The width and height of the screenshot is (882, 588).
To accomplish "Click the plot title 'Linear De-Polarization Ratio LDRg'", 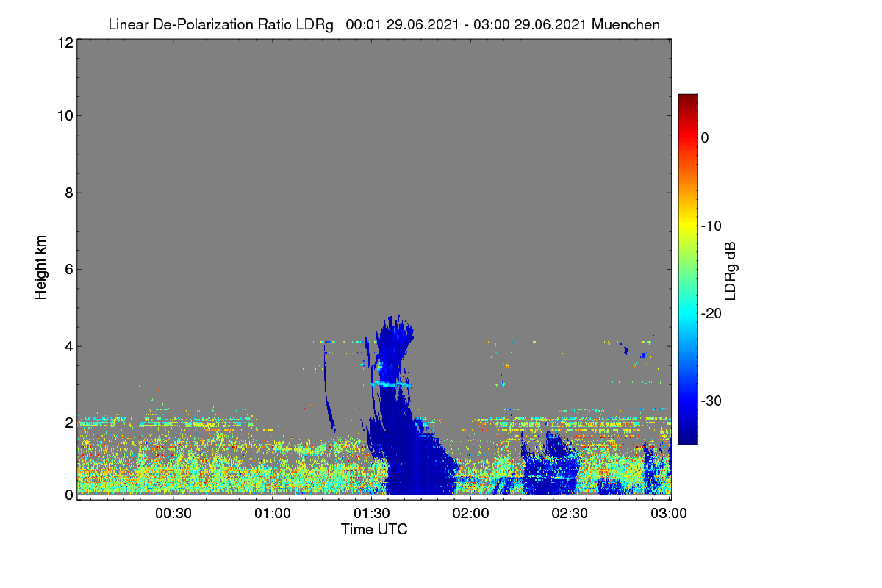I will tap(220, 25).
